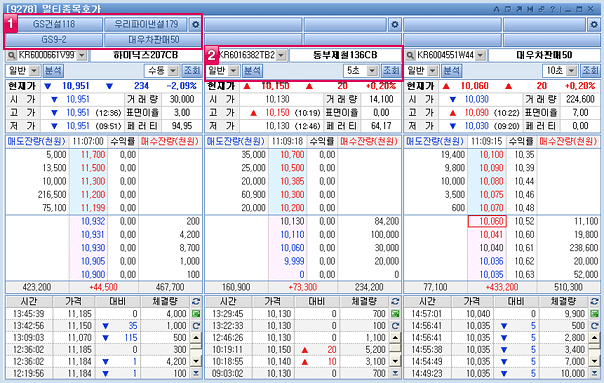Click scroll-up arrow in 동부제철136CB trade list

[395, 338]
